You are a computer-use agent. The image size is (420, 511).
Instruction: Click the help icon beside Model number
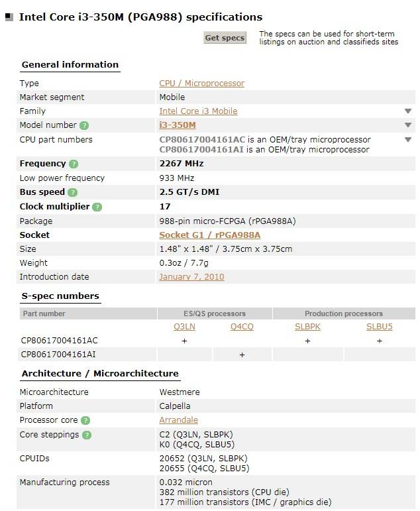[84, 125]
